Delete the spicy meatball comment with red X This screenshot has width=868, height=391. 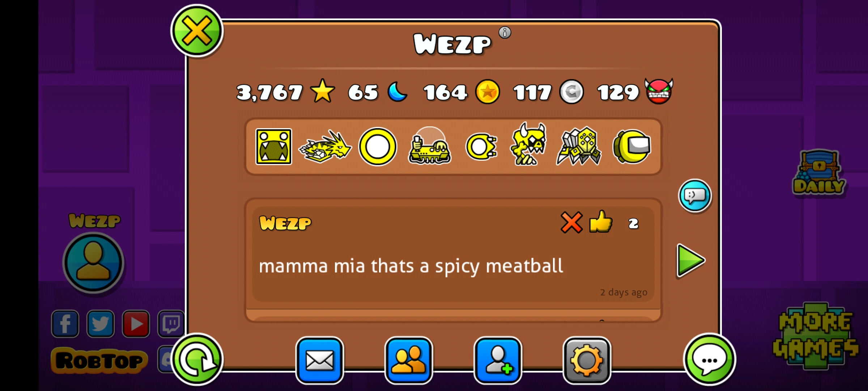click(x=571, y=222)
